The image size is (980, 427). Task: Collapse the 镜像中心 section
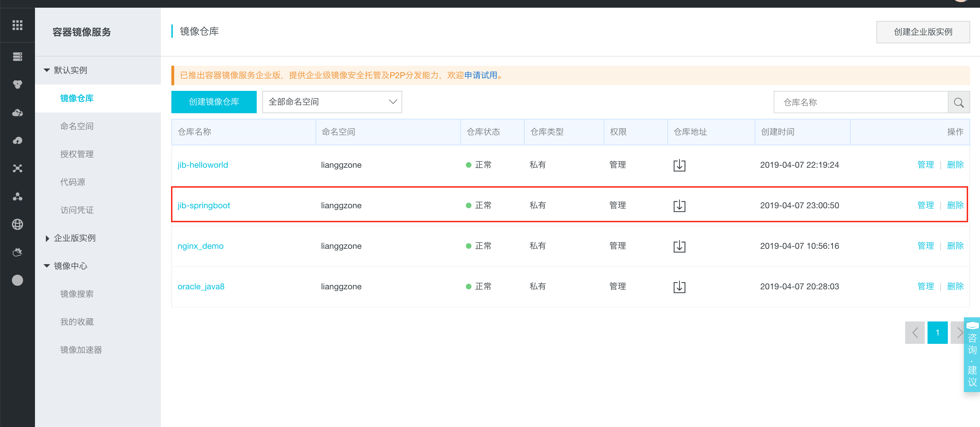47,266
